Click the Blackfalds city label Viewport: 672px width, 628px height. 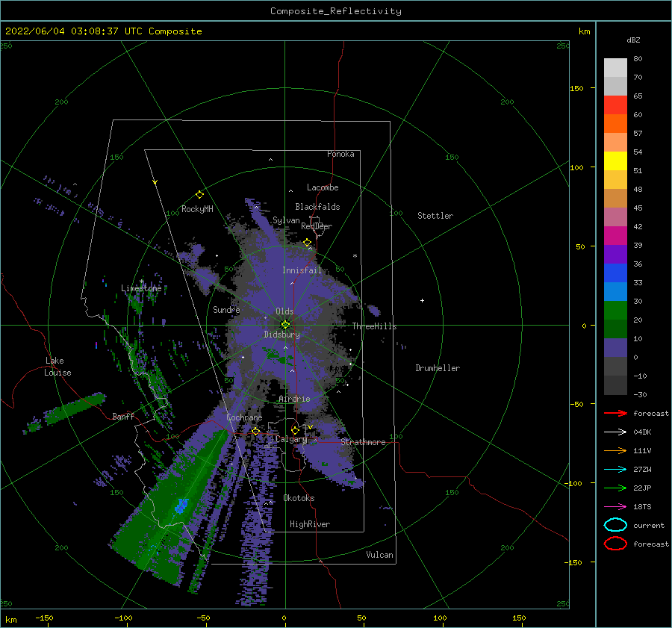[317, 207]
